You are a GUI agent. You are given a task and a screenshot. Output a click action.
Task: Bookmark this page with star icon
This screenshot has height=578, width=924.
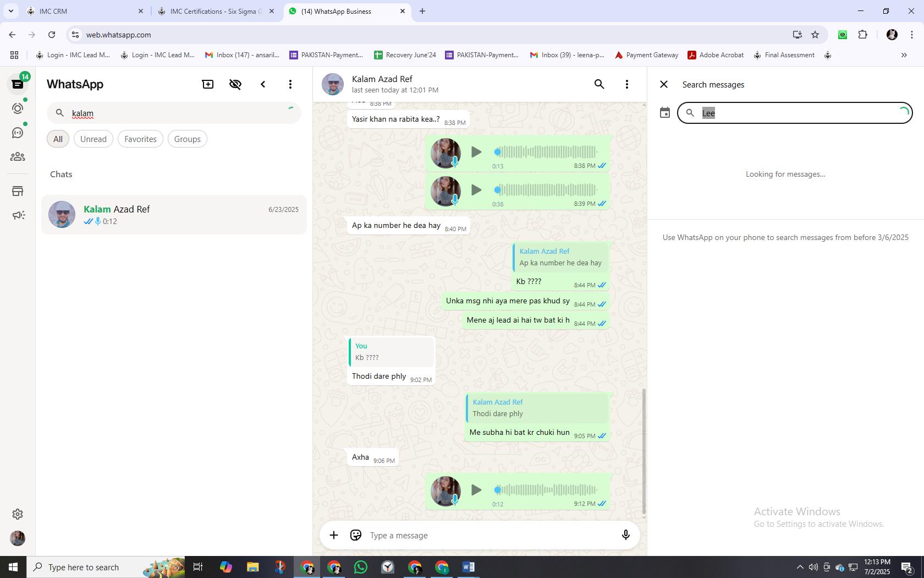(815, 35)
